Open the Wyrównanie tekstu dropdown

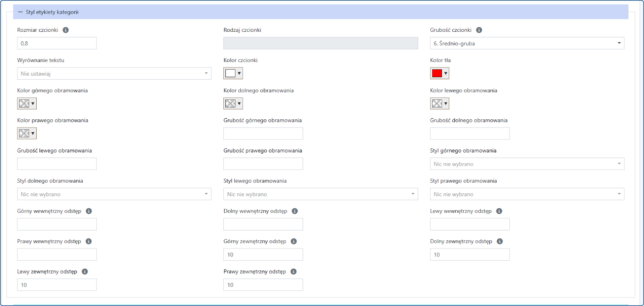tap(114, 74)
